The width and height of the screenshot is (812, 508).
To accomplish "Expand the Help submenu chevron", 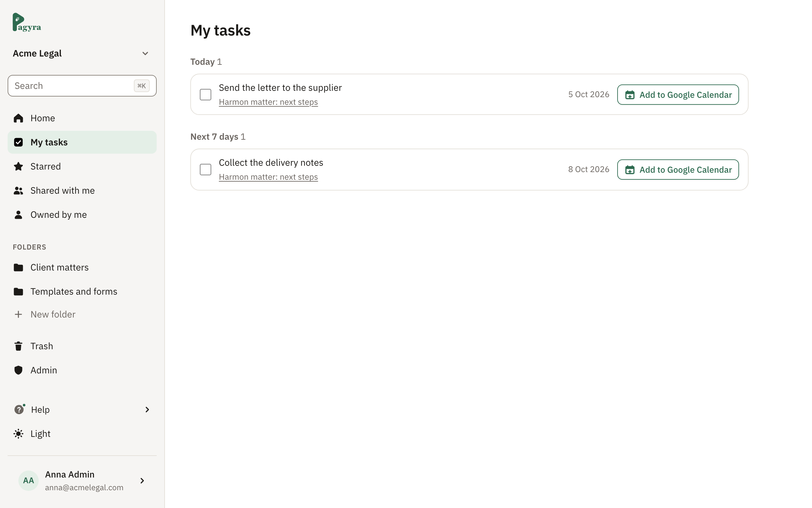I will [147, 410].
